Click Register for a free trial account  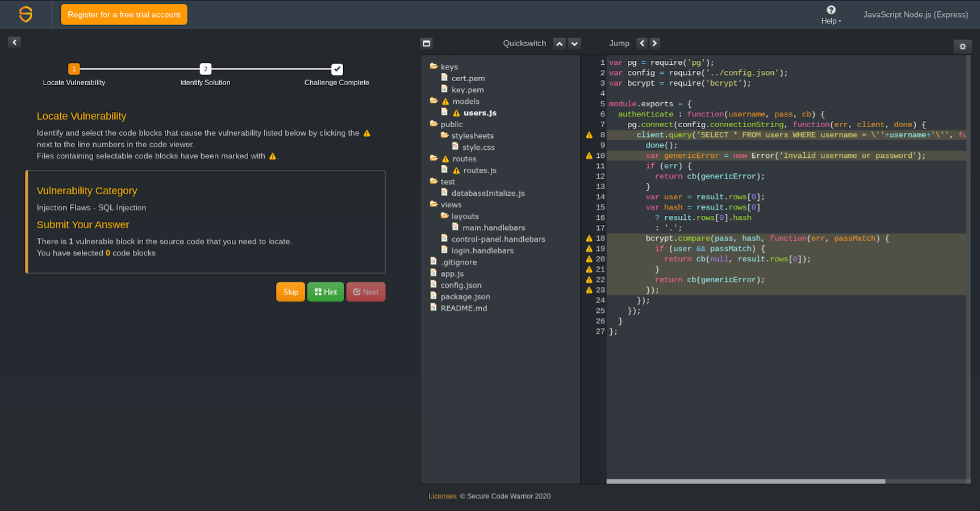click(124, 15)
